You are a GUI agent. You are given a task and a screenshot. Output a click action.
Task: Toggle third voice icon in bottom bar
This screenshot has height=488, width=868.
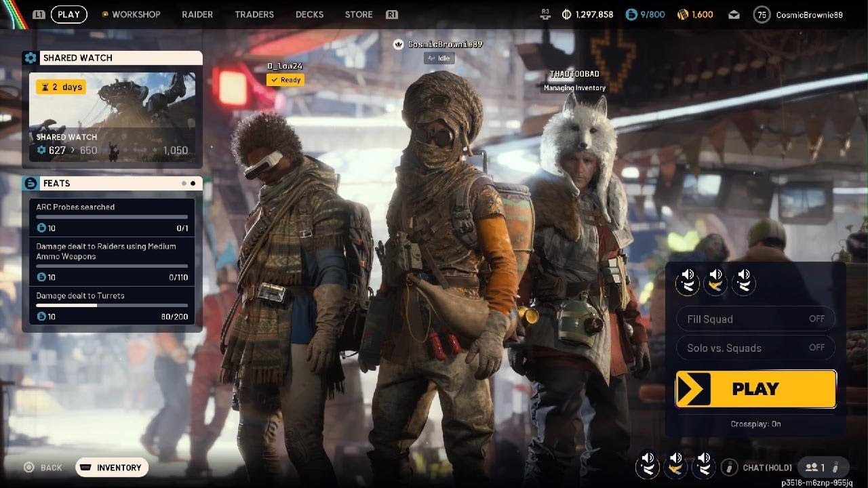(x=703, y=465)
